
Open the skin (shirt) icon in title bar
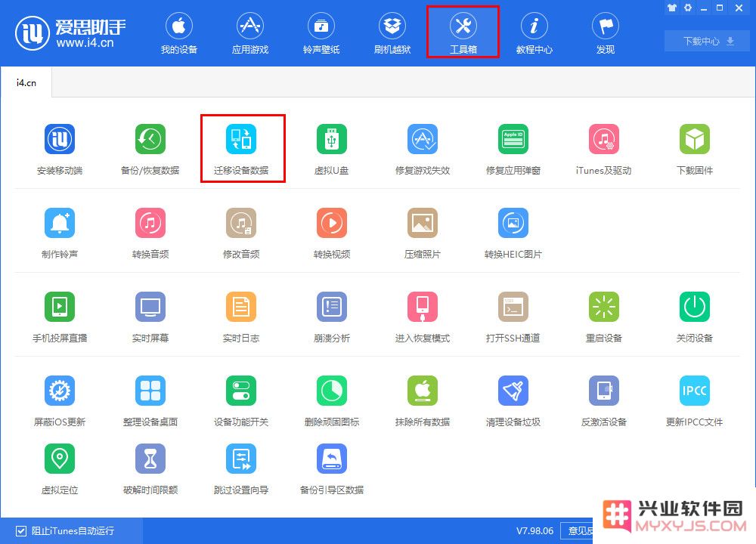[671, 8]
